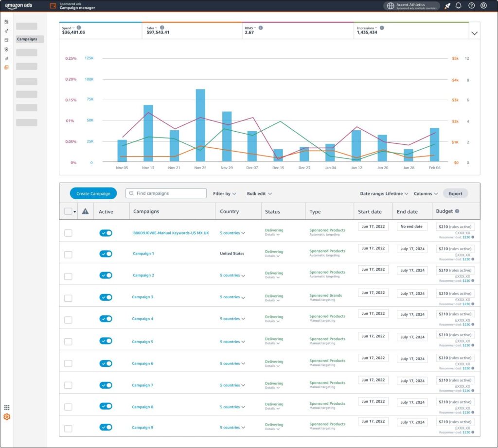The height and width of the screenshot is (448, 498).
Task: Open the bar chart icon in the sidebar
Action: [x=6, y=58]
